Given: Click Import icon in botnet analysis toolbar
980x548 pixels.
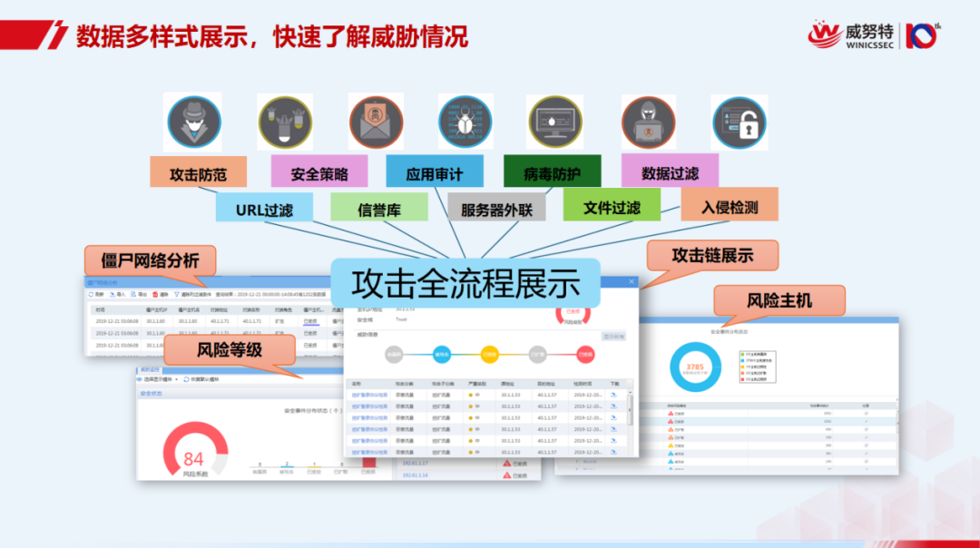Looking at the screenshot, I should (113, 294).
